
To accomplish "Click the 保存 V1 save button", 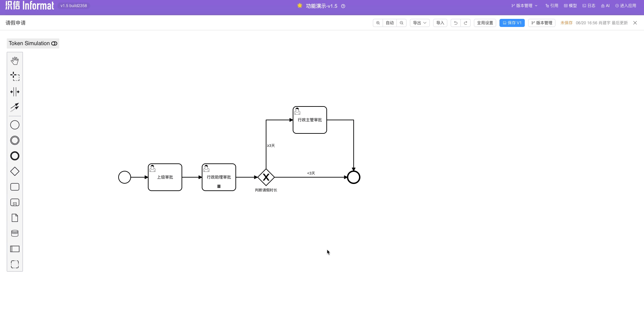I will pos(512,23).
